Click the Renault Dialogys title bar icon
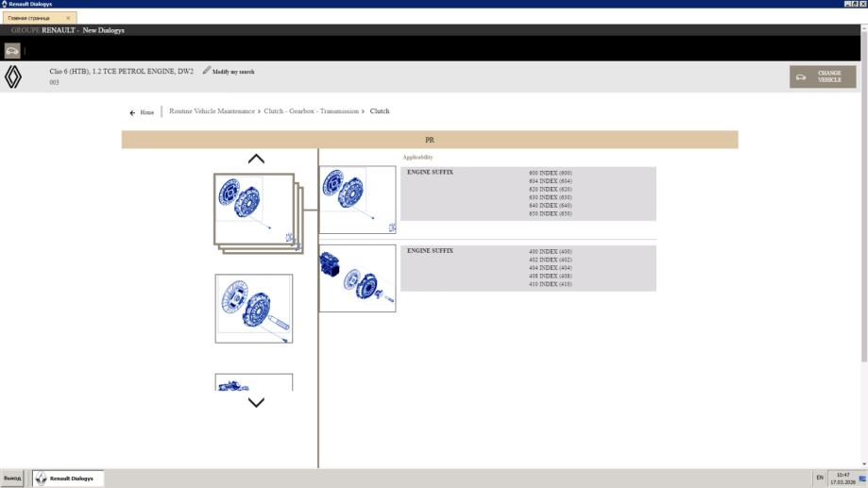This screenshot has width=868, height=488. (4, 4)
